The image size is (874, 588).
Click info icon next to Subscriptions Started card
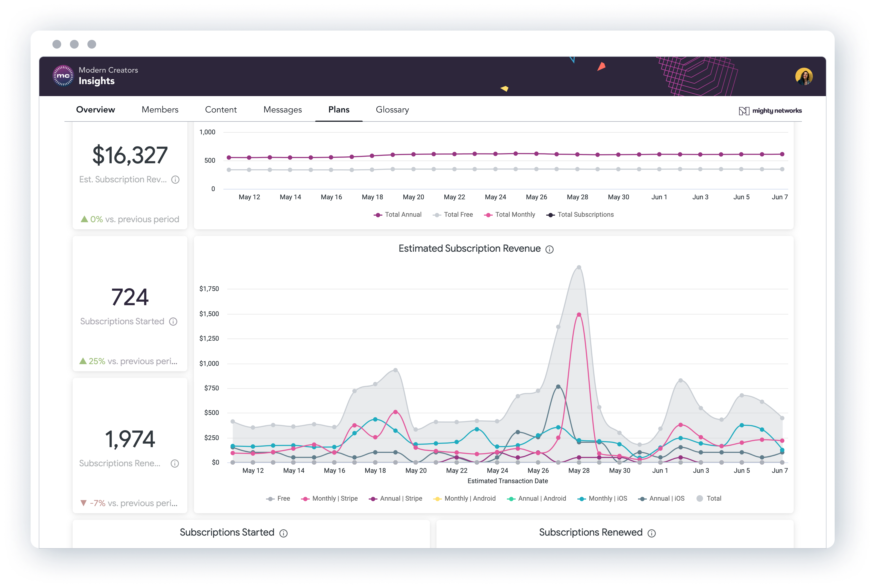[173, 322]
